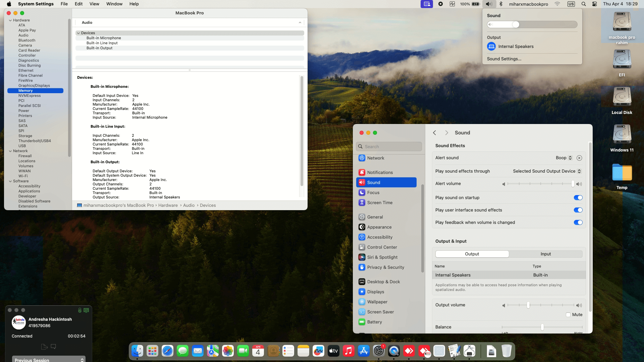
Task: Check the Mute output checkbox
Action: click(568, 315)
